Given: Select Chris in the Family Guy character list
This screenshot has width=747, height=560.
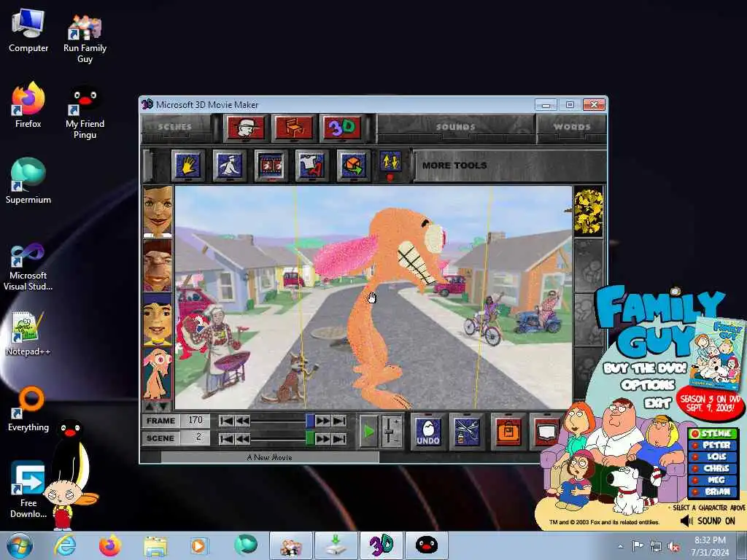Looking at the screenshot, I should tap(713, 468).
